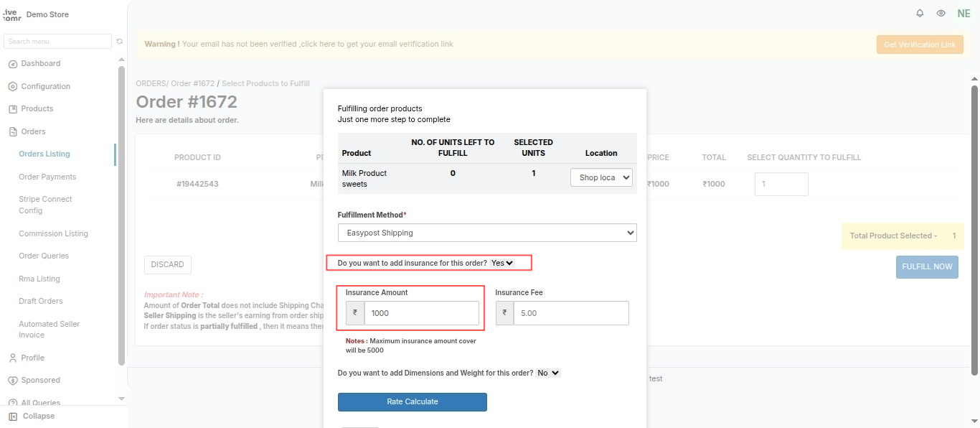Click the Insurance Amount input field
980x428 pixels.
422,313
